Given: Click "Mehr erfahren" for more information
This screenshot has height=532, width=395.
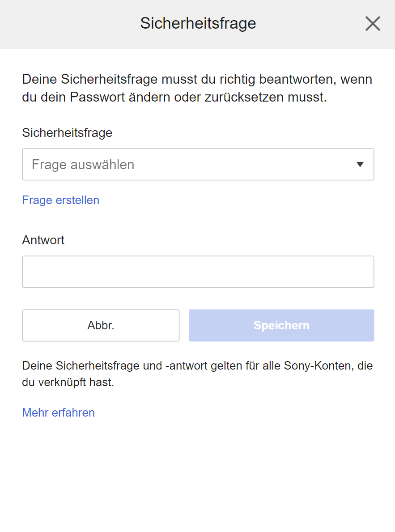Looking at the screenshot, I should coord(58,413).
